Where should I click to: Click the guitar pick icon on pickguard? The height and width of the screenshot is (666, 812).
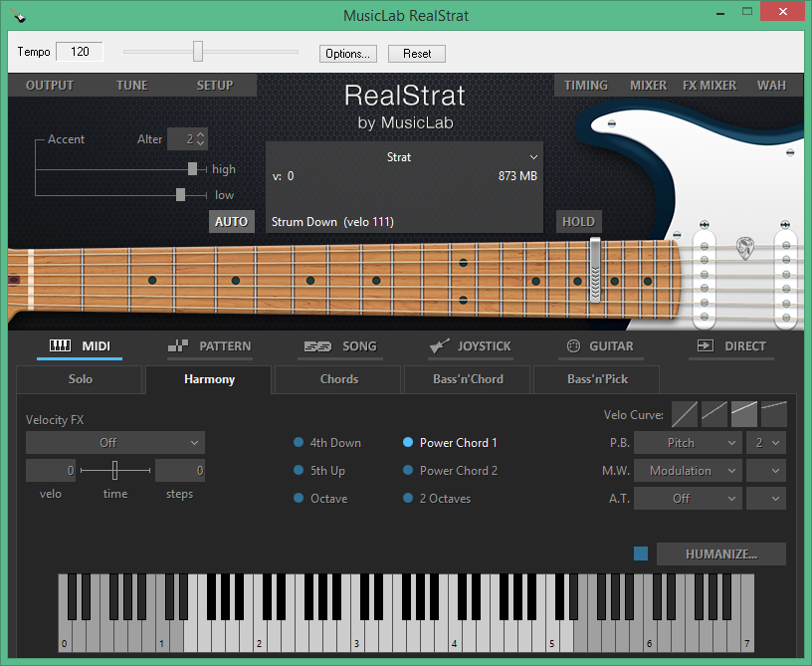pos(744,248)
